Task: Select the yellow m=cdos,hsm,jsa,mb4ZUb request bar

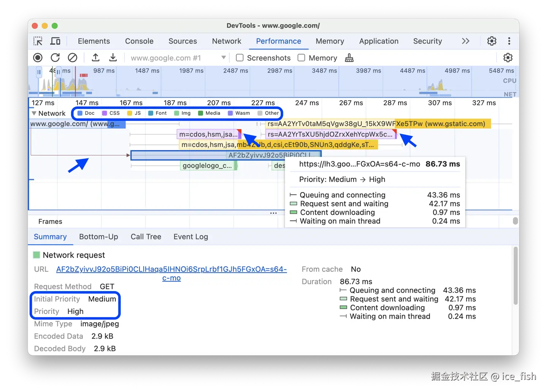Action: click(x=279, y=145)
